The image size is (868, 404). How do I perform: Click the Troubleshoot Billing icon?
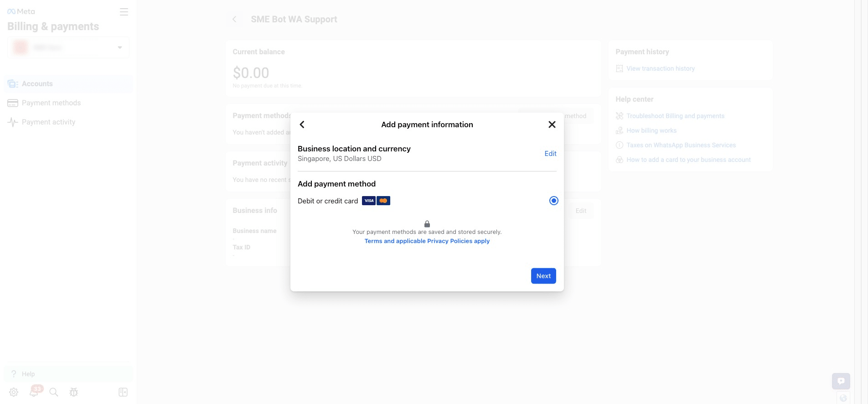click(620, 116)
